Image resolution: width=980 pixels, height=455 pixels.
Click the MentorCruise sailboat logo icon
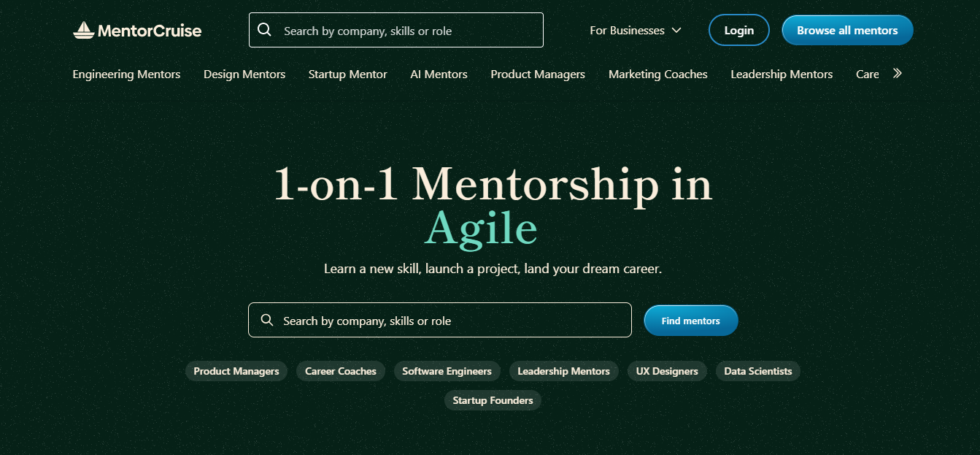pyautogui.click(x=84, y=31)
